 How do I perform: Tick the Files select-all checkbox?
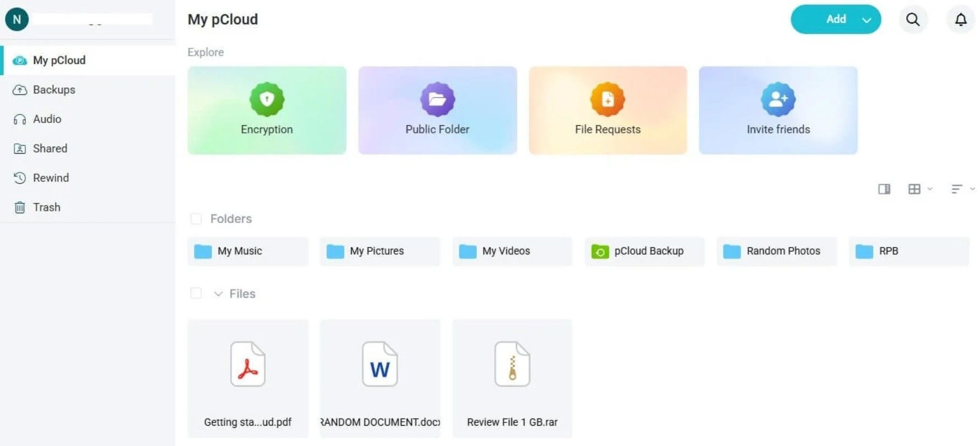(x=196, y=293)
